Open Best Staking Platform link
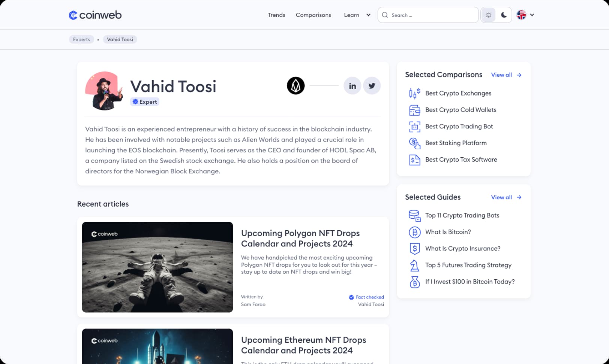Image resolution: width=609 pixels, height=364 pixels. [x=456, y=143]
